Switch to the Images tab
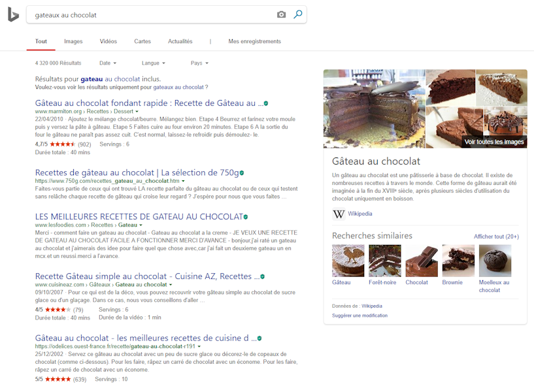Viewport: 534px width, 392px height. (73, 41)
